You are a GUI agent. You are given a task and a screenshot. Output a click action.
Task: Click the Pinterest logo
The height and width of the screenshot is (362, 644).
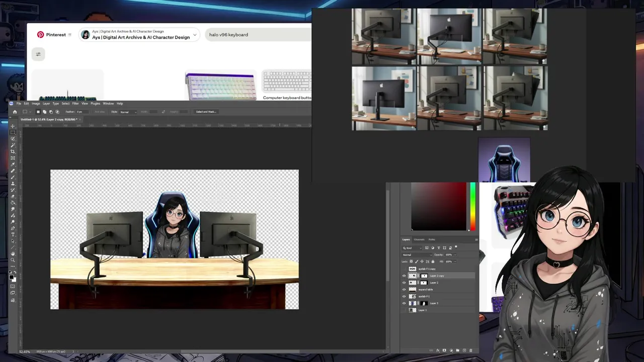tap(40, 35)
